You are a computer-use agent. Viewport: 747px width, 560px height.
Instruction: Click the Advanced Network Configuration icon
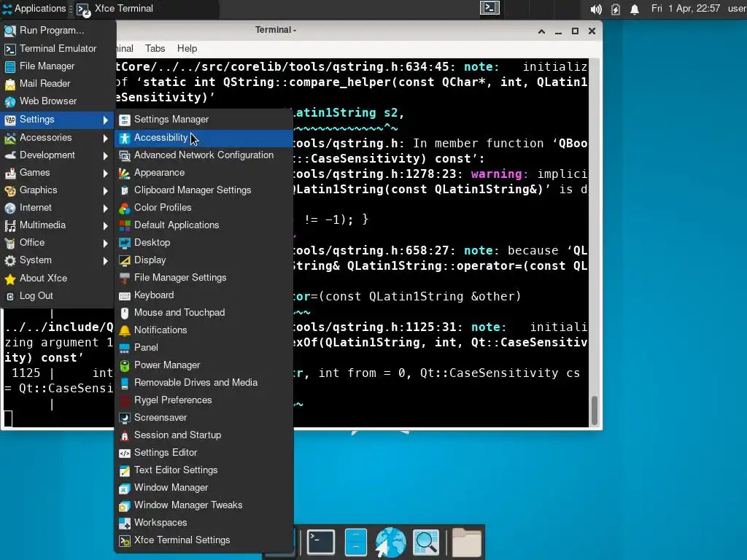click(124, 156)
